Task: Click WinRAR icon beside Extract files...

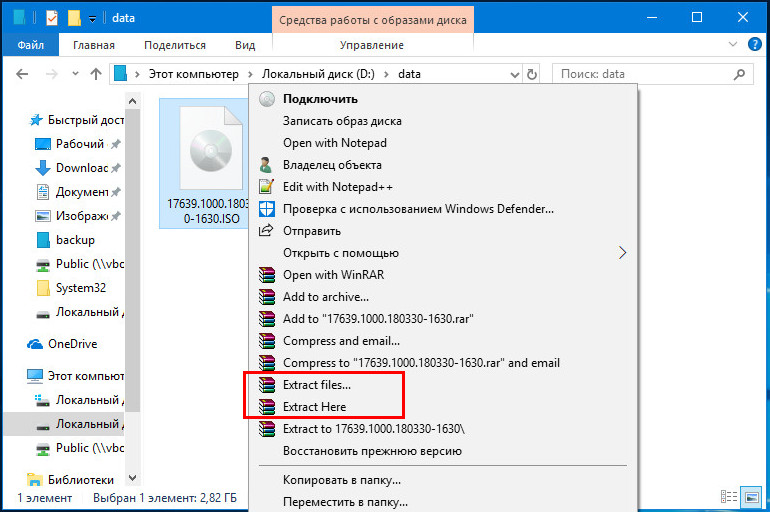Action: click(267, 385)
